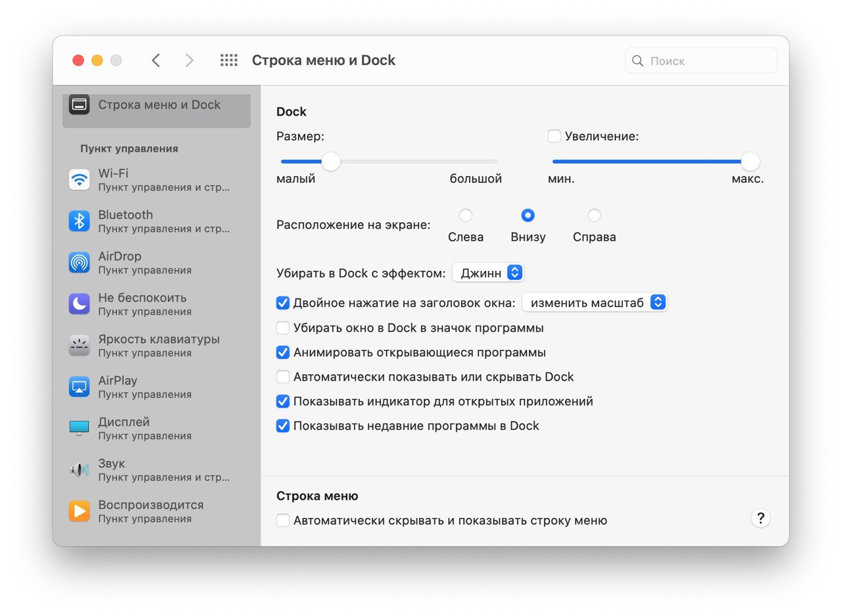Screen dimensions: 842x616
Task: Minimize the window with the yellow button
Action: (97, 60)
